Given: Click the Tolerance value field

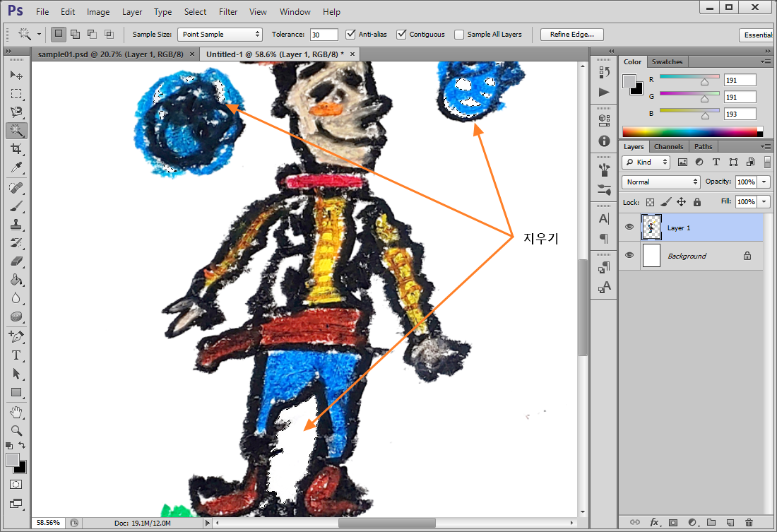Looking at the screenshot, I should click(x=324, y=34).
